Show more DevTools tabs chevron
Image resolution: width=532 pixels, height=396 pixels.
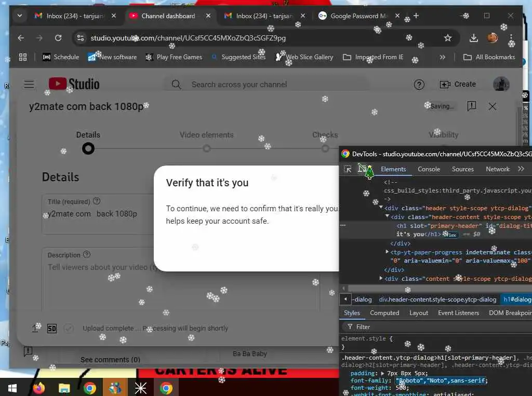521,169
